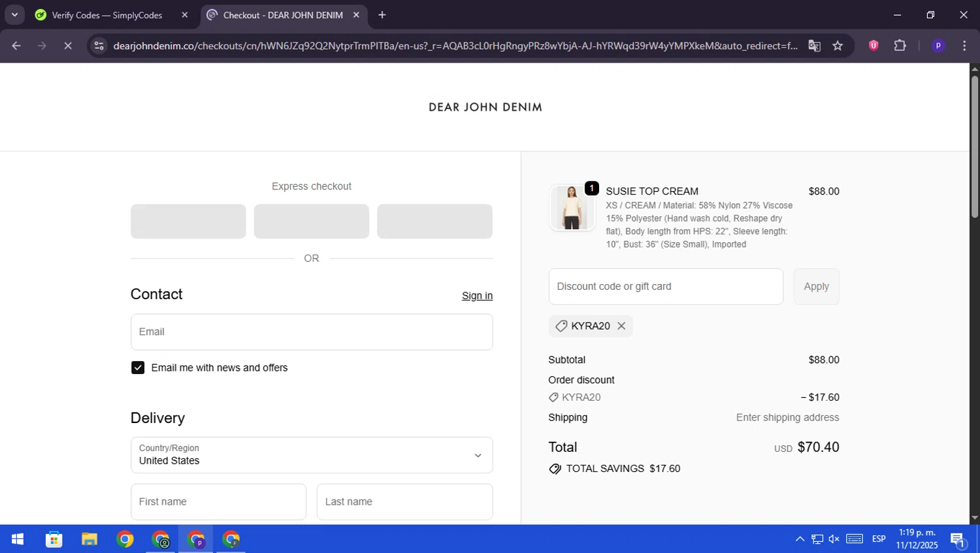Click the network icon in system tray

click(817, 539)
